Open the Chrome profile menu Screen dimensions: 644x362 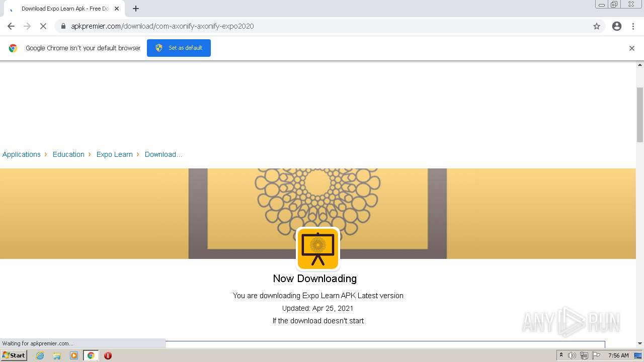coord(617,26)
